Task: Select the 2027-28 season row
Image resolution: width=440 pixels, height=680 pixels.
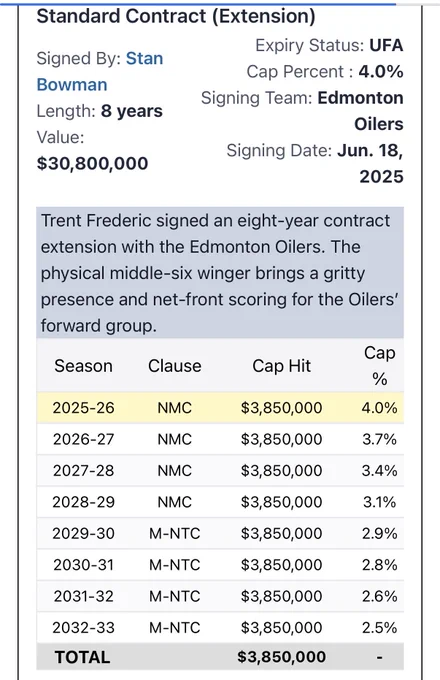Action: point(220,471)
